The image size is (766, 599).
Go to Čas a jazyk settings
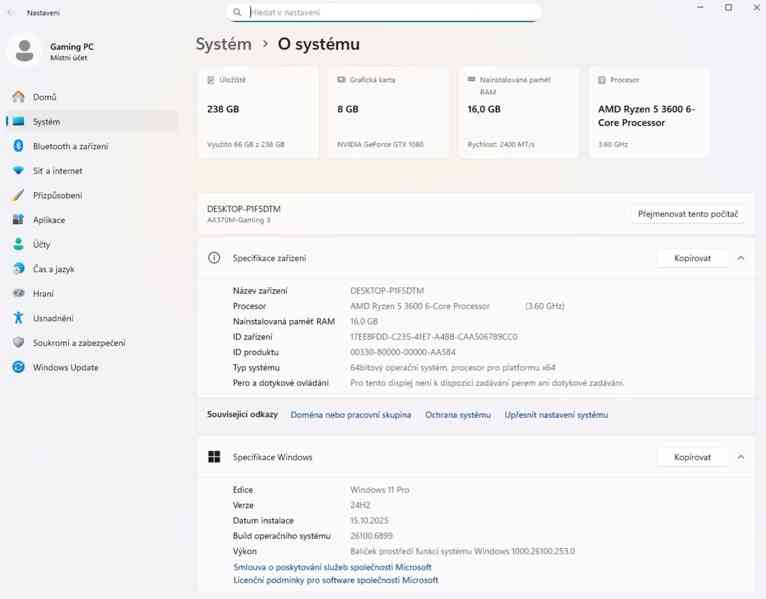tap(53, 269)
